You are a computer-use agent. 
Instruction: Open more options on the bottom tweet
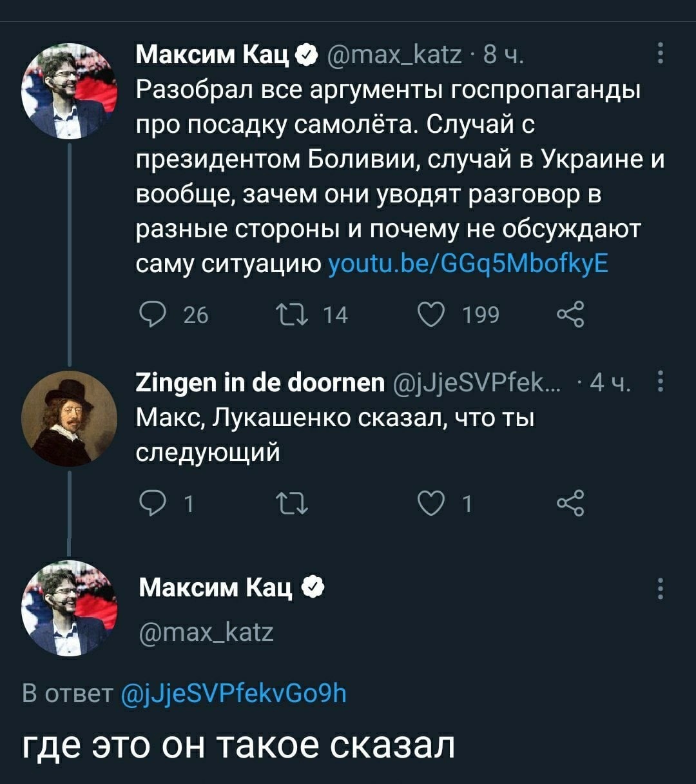[659, 589]
